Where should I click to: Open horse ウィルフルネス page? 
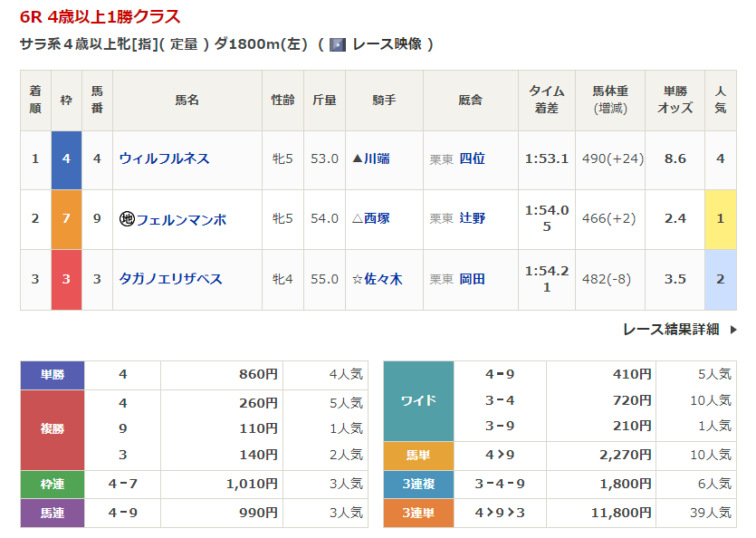point(164,159)
